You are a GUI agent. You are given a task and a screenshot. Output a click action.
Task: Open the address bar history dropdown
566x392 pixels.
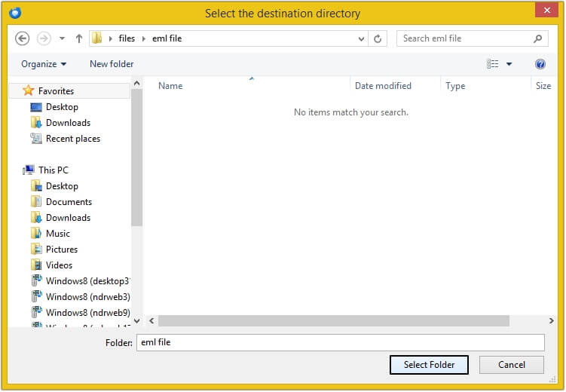[x=363, y=38]
